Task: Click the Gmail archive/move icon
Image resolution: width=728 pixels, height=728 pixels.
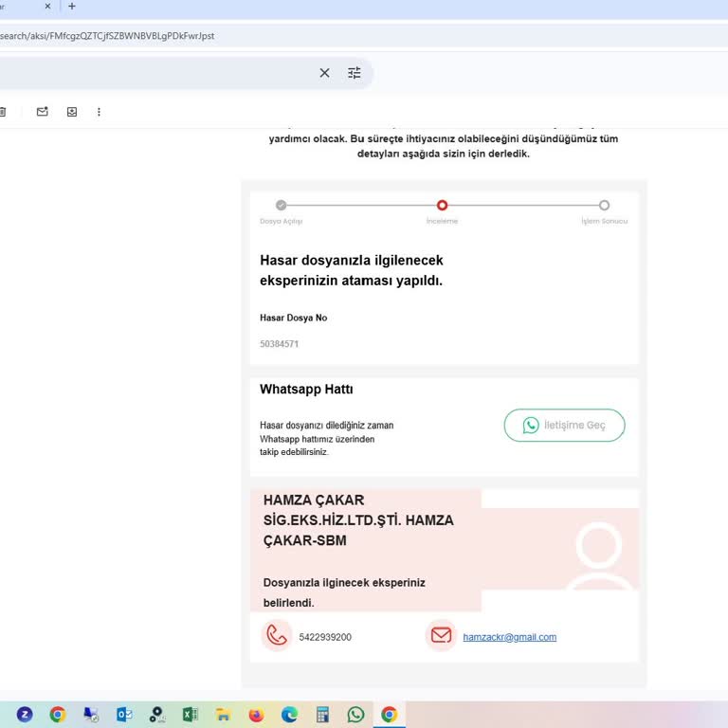Action: click(72, 112)
